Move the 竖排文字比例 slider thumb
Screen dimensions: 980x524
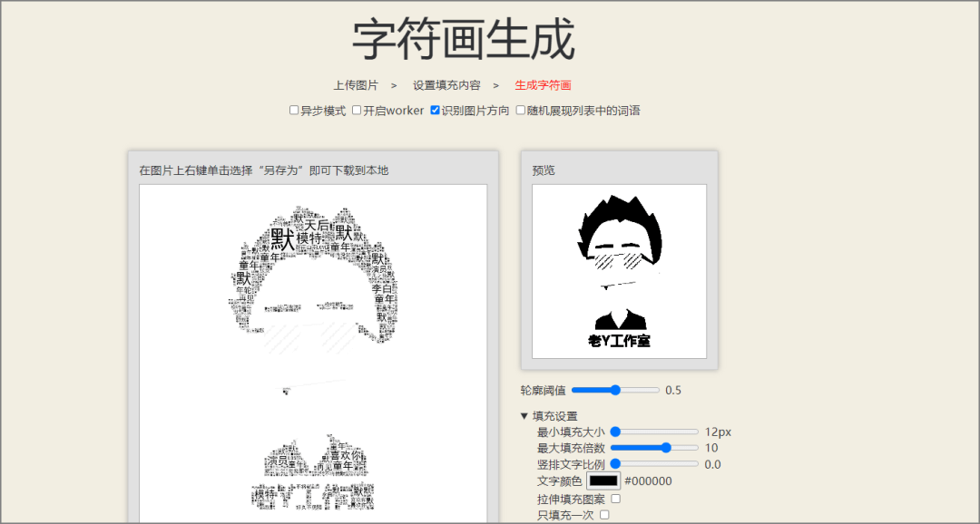[x=615, y=463]
